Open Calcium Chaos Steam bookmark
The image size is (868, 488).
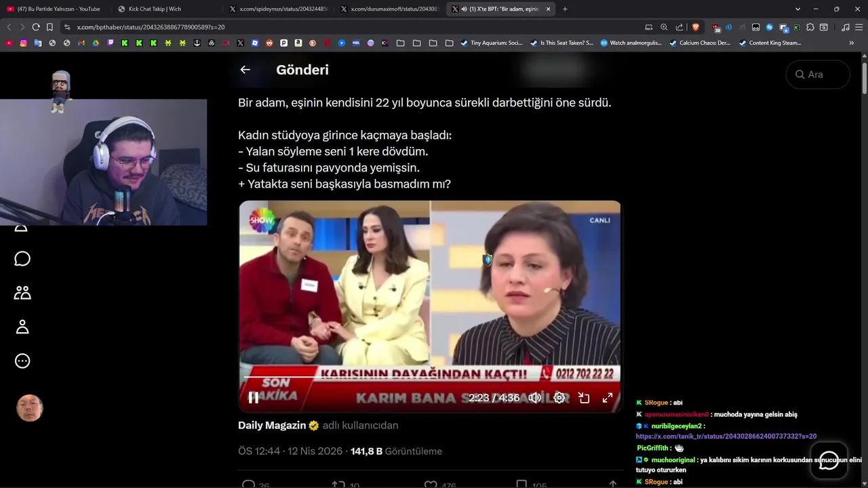tap(700, 43)
